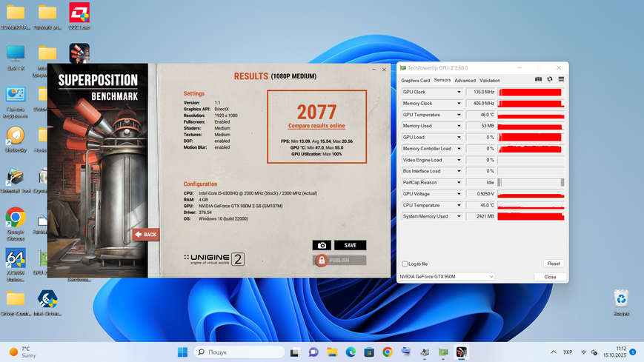
Task: Open the Compare results online link
Action: pos(316,126)
